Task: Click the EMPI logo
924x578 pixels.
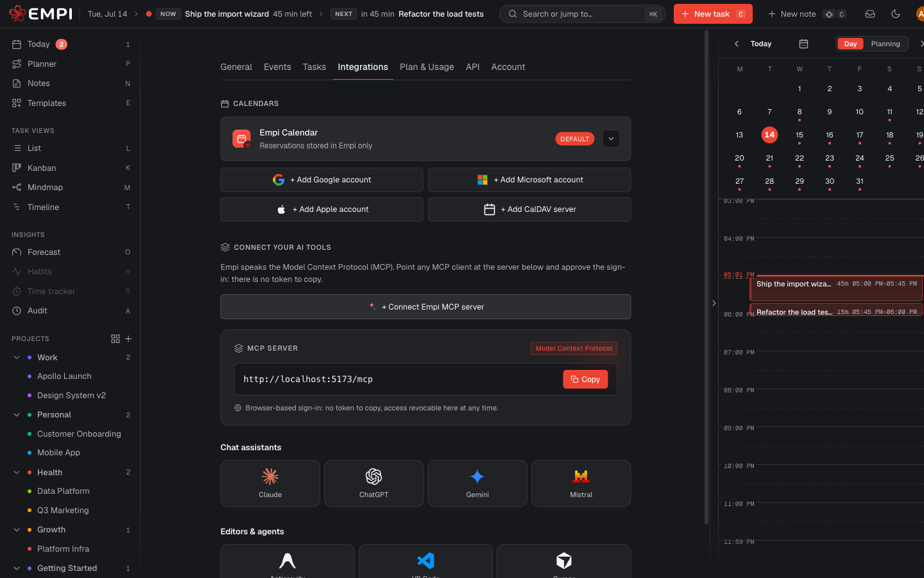Action: tap(40, 13)
